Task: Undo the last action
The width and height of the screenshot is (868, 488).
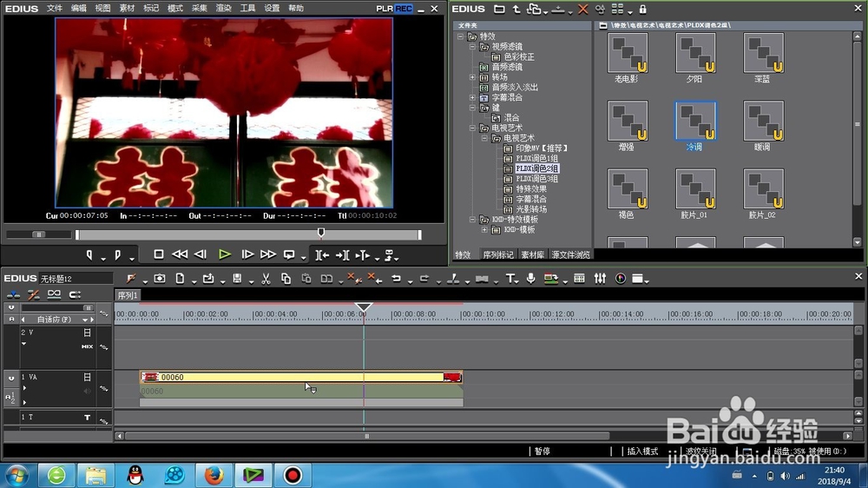Action: tap(397, 279)
